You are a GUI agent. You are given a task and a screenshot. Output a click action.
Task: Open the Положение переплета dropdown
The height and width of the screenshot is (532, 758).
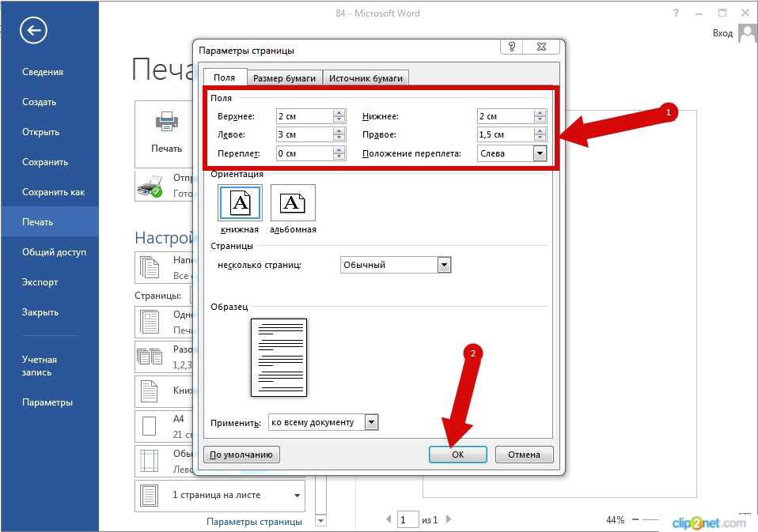coord(540,153)
